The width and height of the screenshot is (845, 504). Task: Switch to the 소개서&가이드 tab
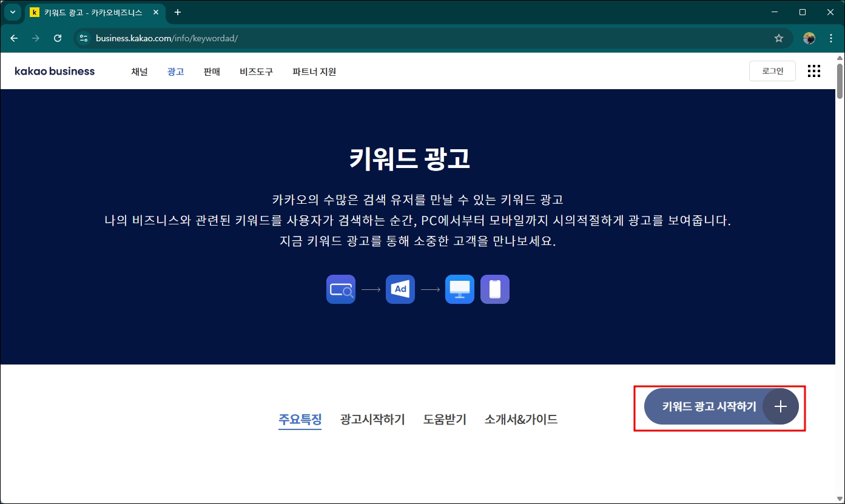520,418
